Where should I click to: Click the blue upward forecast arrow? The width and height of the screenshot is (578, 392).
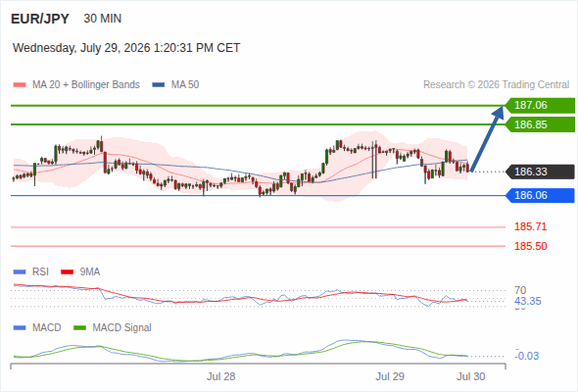tap(487, 139)
